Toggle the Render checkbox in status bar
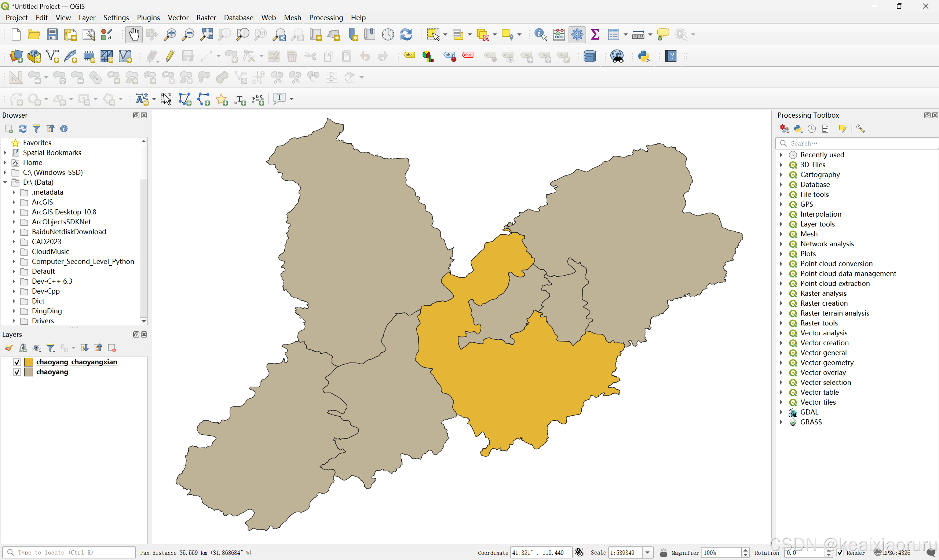The width and height of the screenshot is (939, 560). tap(840, 552)
